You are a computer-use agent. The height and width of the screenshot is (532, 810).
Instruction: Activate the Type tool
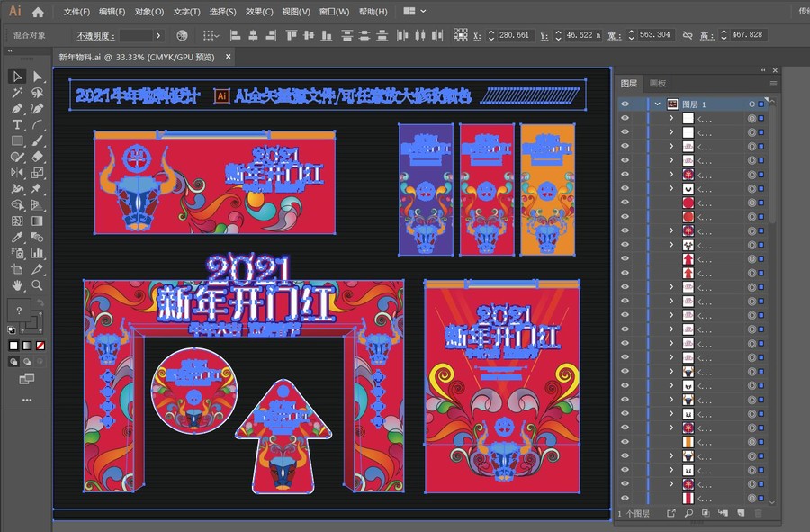17,124
